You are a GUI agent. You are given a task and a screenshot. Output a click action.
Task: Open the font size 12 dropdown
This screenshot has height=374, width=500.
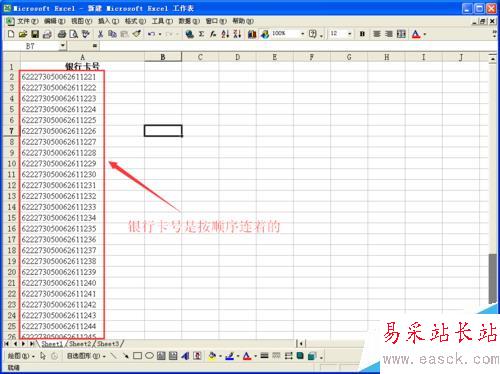point(349,34)
